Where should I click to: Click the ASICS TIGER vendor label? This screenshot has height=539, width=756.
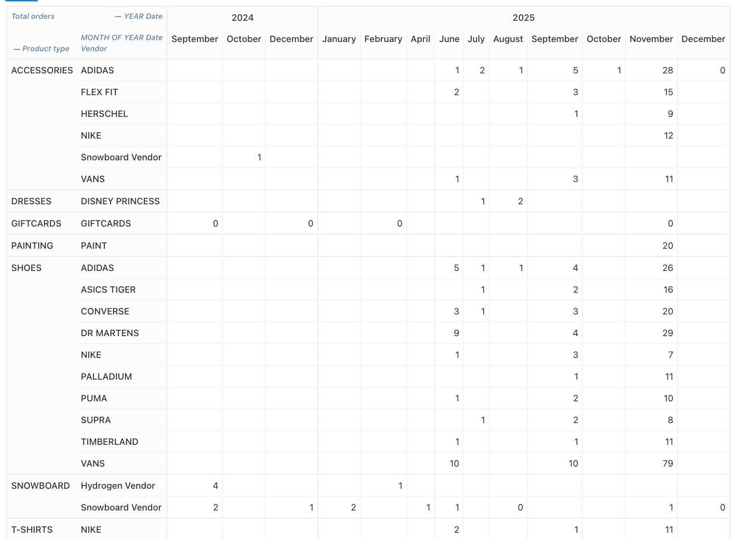coord(108,290)
